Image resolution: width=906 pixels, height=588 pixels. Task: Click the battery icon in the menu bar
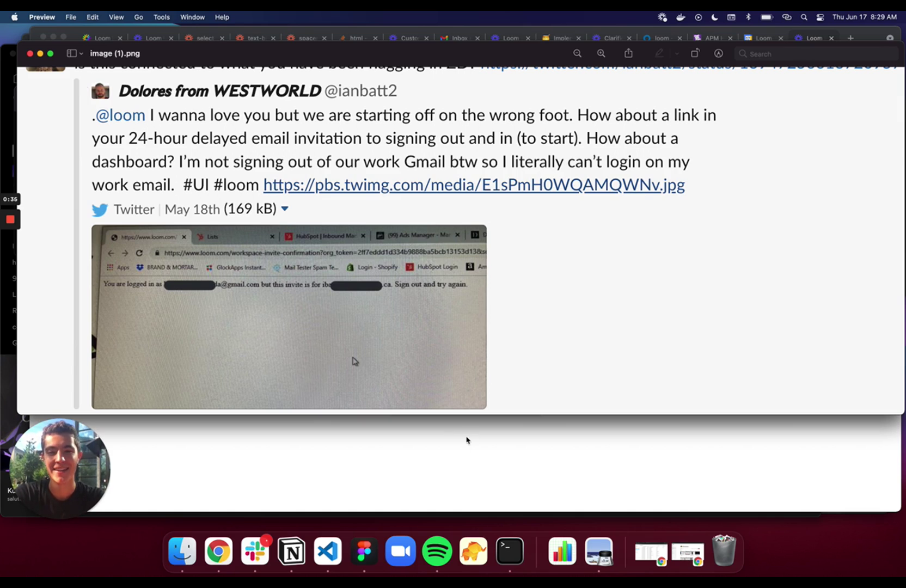tap(767, 17)
